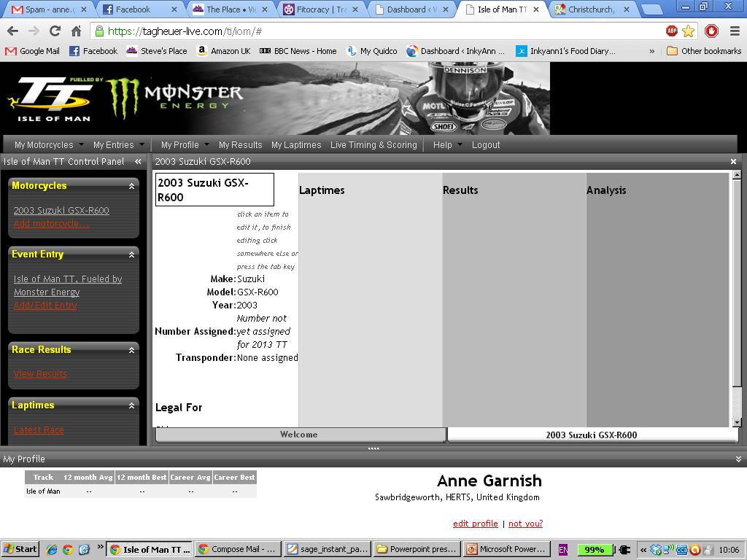Click the motorcycle panel vertical scrollbar up arrow
This screenshot has width=747, height=560.
tap(737, 175)
